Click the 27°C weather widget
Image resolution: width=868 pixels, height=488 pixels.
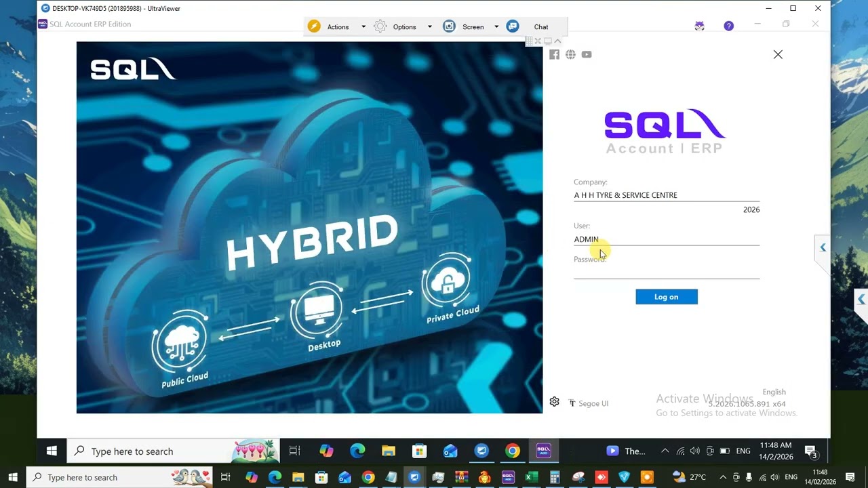coord(690,477)
